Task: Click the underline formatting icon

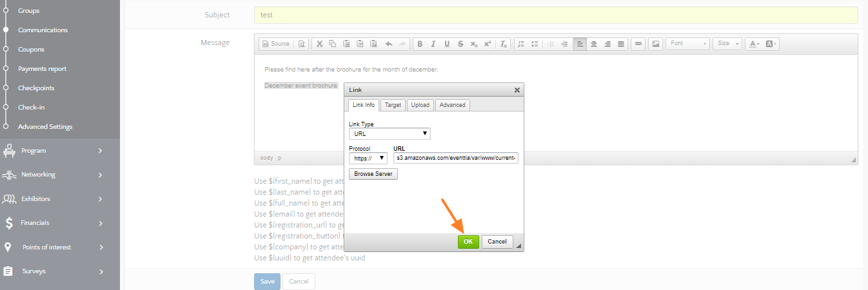Action: pyautogui.click(x=447, y=44)
